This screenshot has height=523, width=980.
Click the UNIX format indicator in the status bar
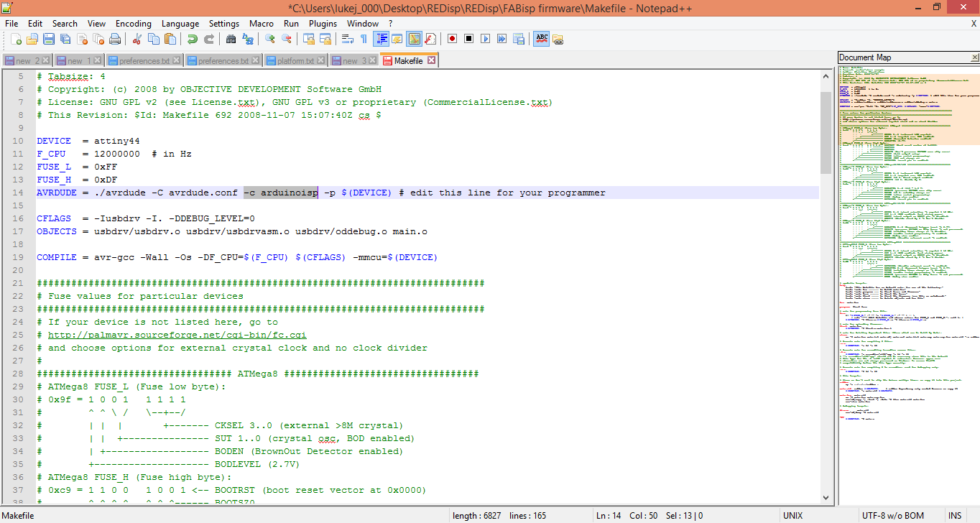(792, 515)
